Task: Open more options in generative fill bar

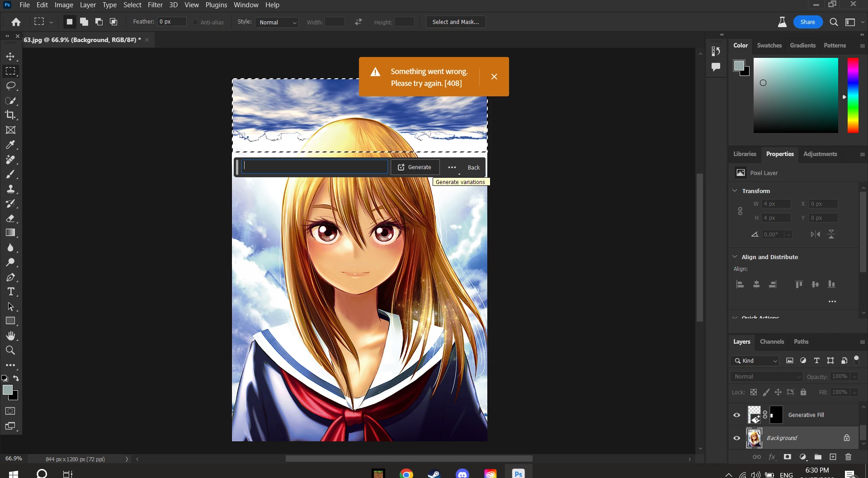Action: pos(452,168)
